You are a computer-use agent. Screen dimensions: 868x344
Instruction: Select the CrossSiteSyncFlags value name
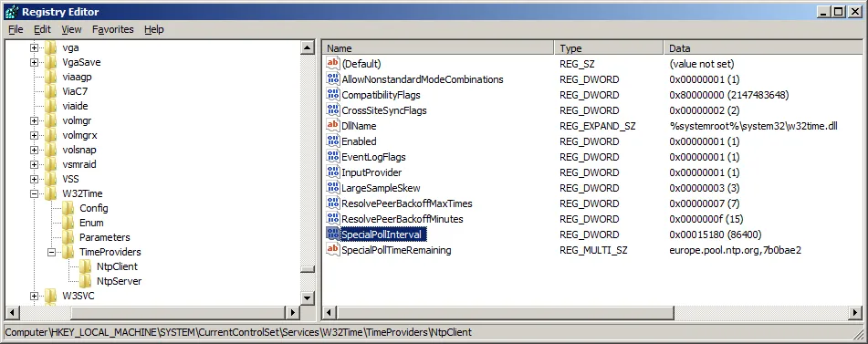tap(383, 110)
